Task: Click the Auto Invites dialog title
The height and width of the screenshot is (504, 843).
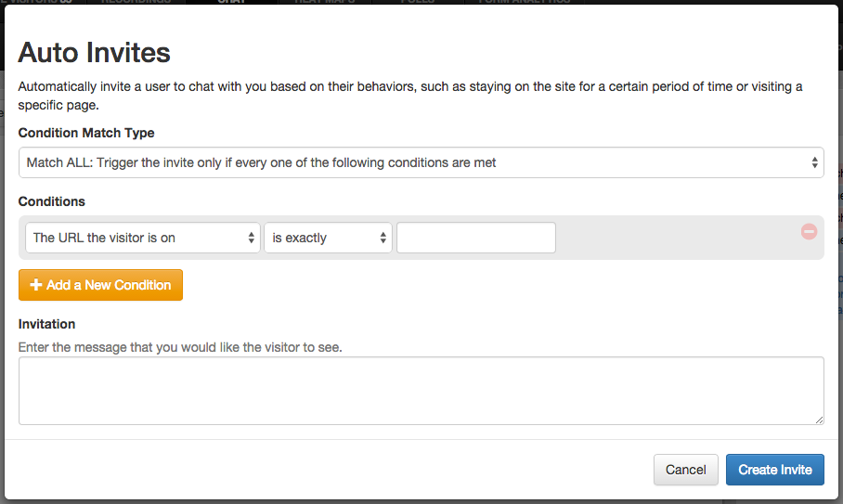Action: (94, 53)
